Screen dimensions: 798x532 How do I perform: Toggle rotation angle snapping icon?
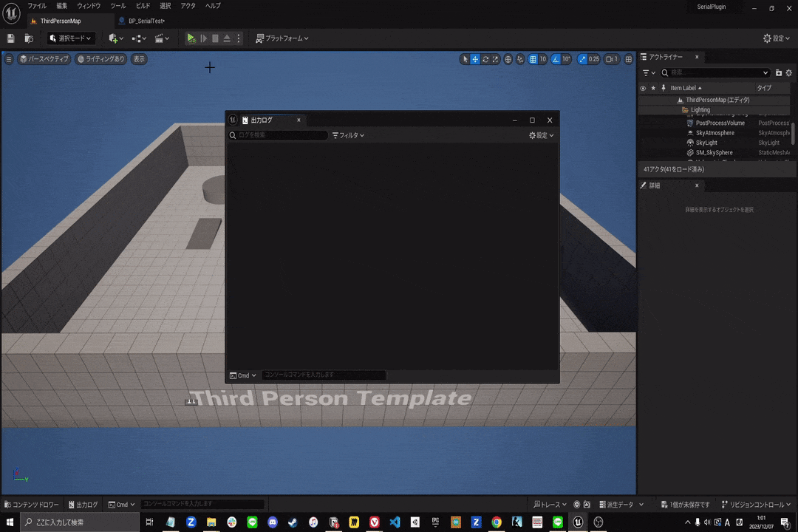tap(556, 59)
